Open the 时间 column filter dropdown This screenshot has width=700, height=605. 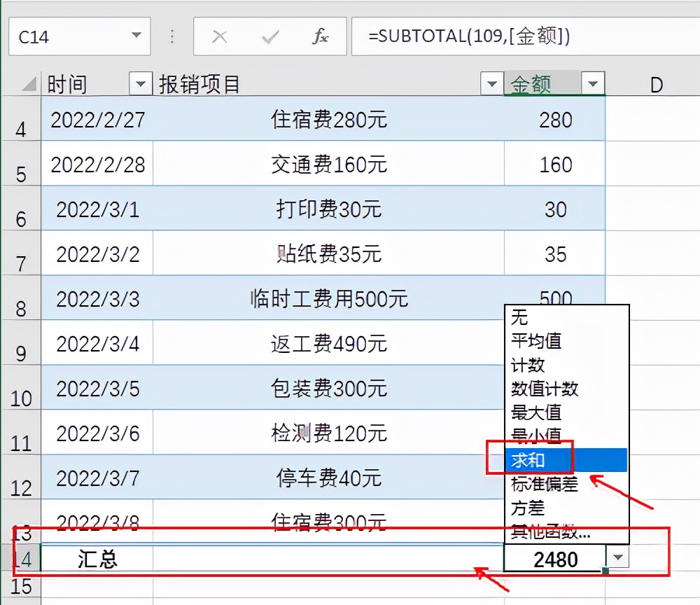click(141, 83)
